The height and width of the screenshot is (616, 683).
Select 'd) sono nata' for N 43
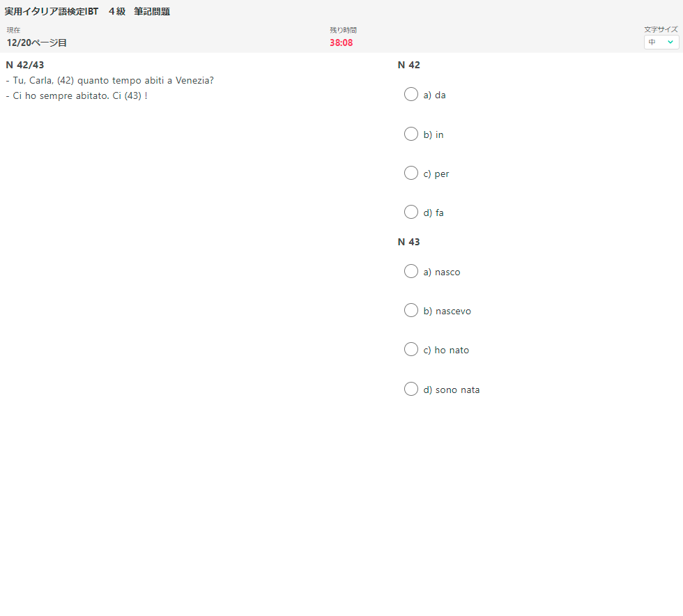(410, 389)
